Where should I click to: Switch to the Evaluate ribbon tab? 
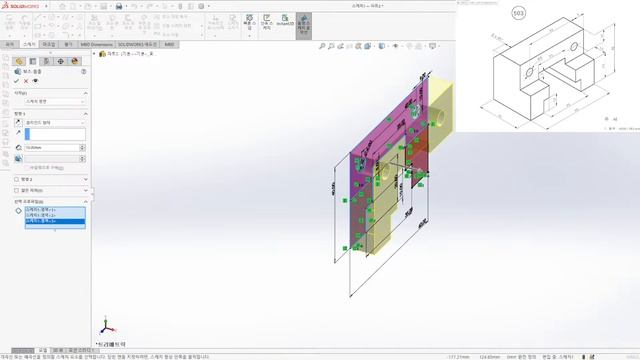(x=68, y=44)
